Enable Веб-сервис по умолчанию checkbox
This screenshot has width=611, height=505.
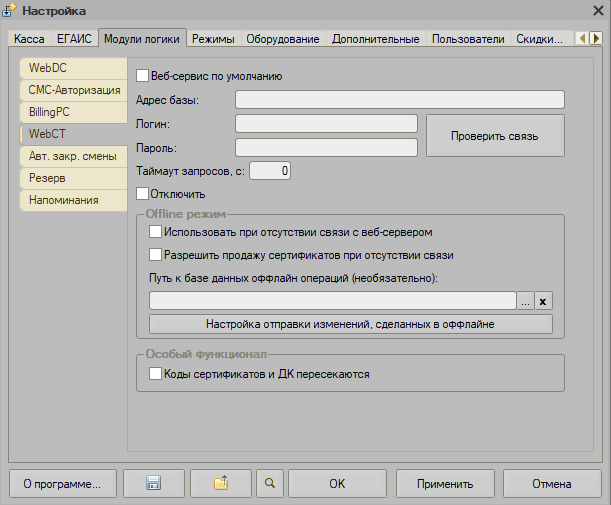[x=142, y=75]
